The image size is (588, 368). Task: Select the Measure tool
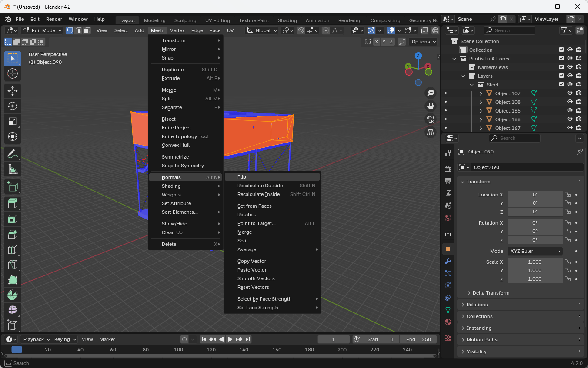point(13,169)
